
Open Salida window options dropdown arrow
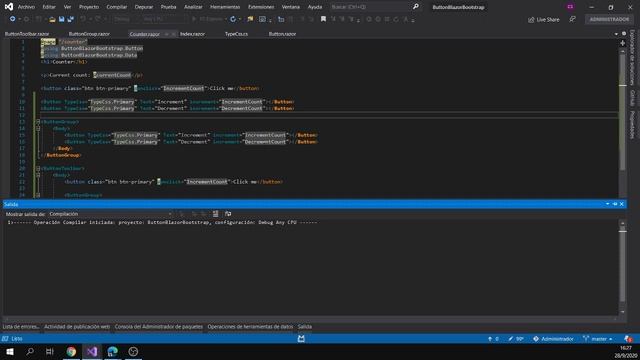[x=607, y=204]
